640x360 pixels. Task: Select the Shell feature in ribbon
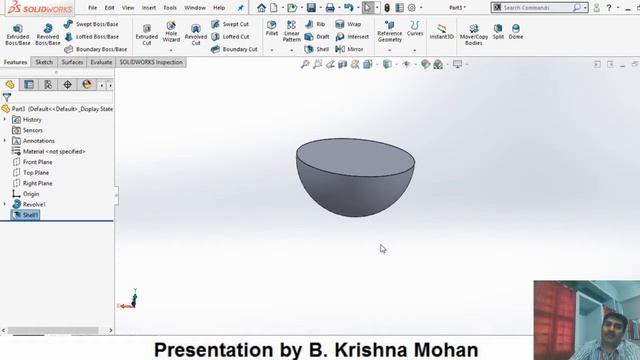pos(317,49)
